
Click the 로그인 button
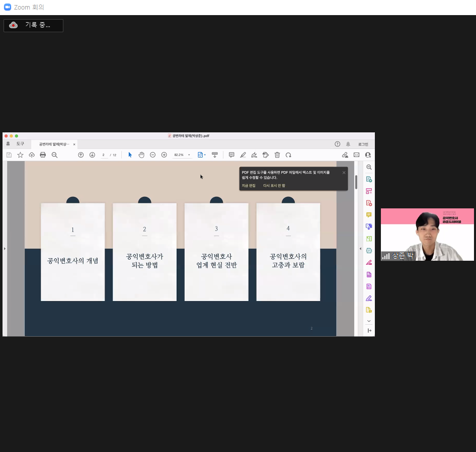363,144
